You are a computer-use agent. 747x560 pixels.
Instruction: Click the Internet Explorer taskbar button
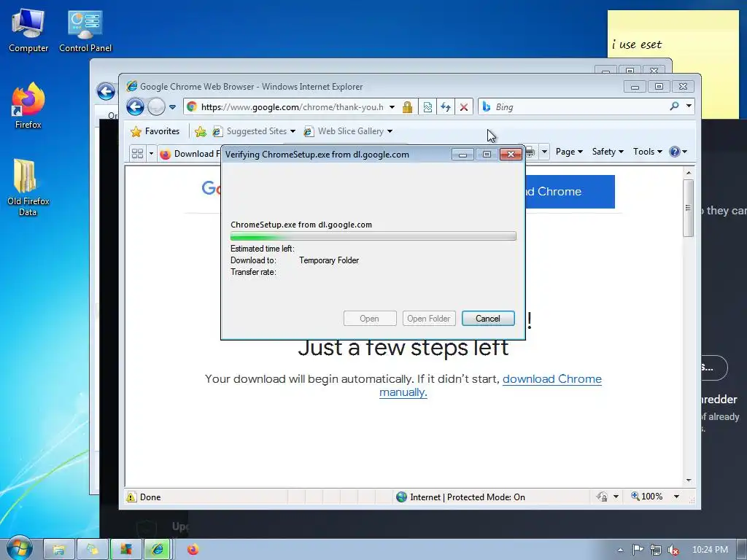click(x=158, y=550)
